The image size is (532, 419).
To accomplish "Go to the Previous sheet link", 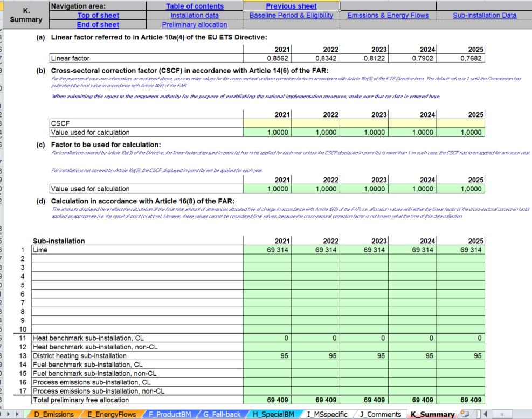I will 291,6.
